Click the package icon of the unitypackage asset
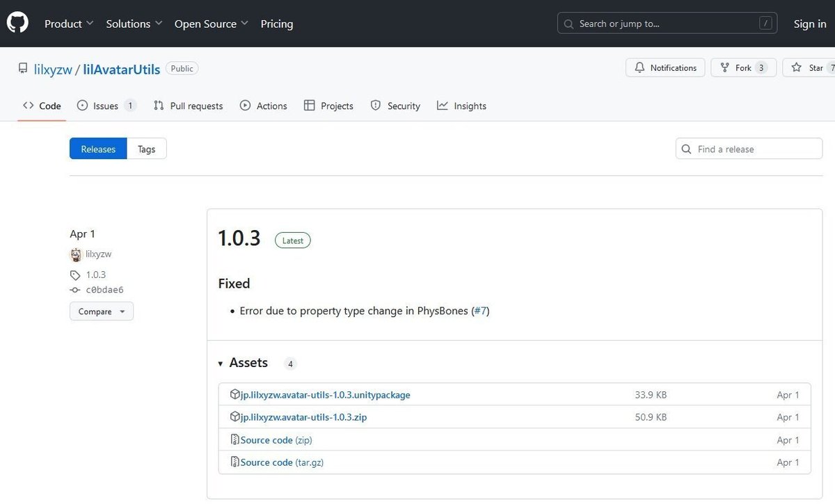 pyautogui.click(x=234, y=395)
